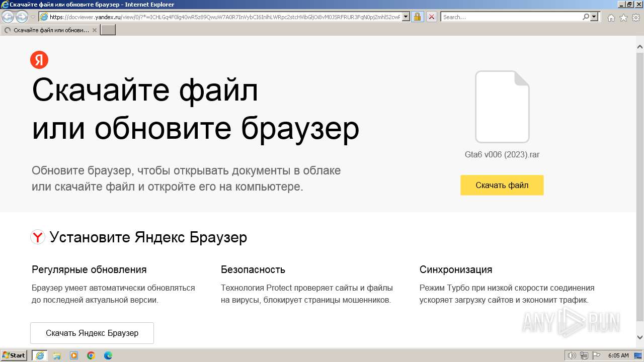Open the Home page icon
The width and height of the screenshot is (644, 362).
click(x=611, y=18)
